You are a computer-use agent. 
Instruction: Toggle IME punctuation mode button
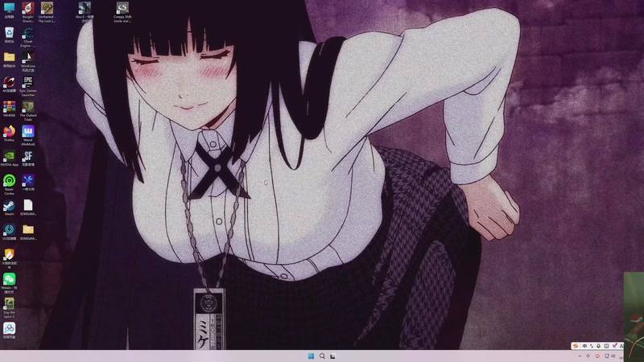click(x=592, y=346)
